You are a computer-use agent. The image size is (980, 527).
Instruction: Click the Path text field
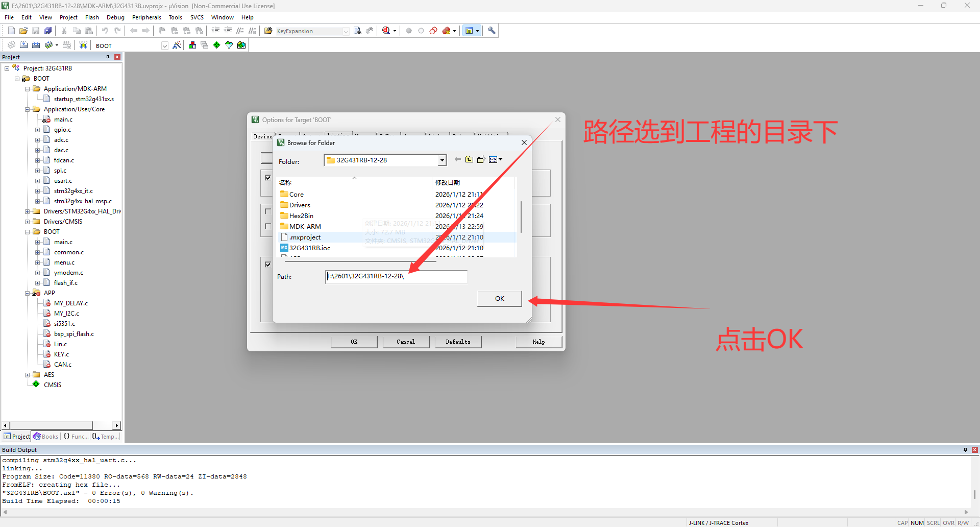tap(396, 277)
